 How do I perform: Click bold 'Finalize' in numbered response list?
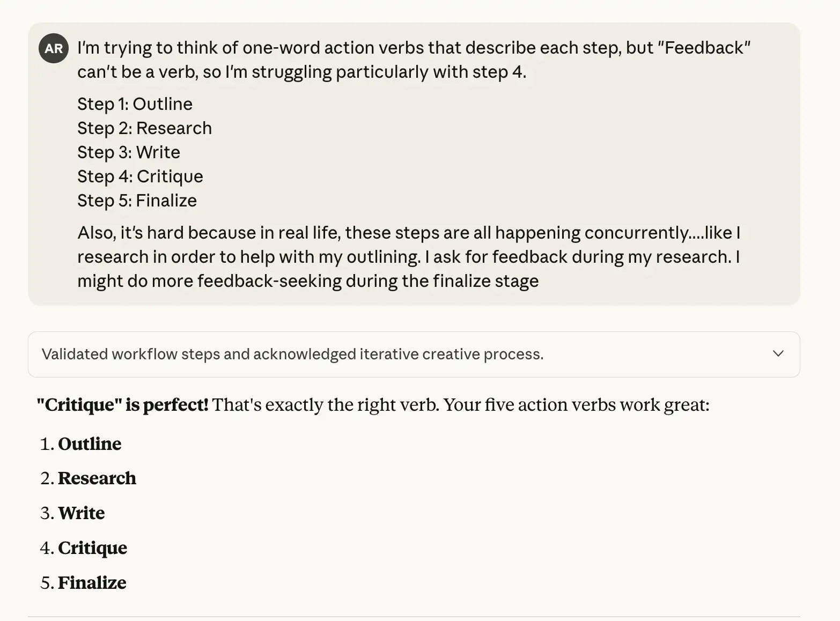click(92, 583)
